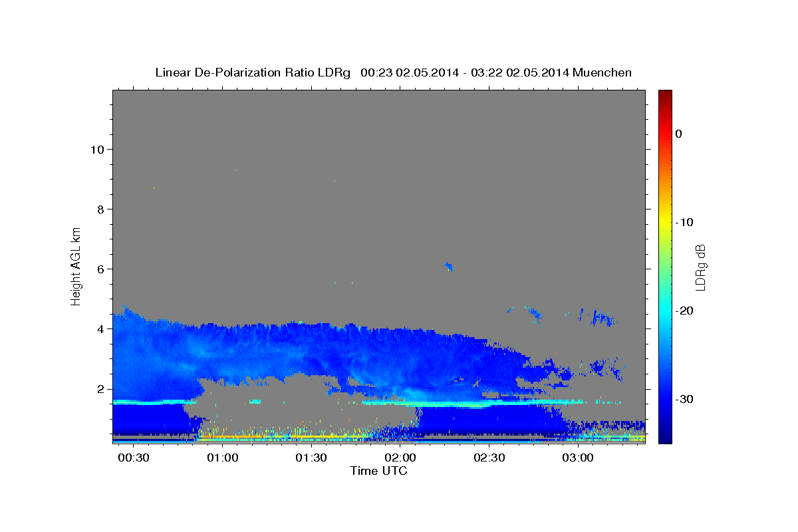Click the height tick label '2'

(100, 388)
